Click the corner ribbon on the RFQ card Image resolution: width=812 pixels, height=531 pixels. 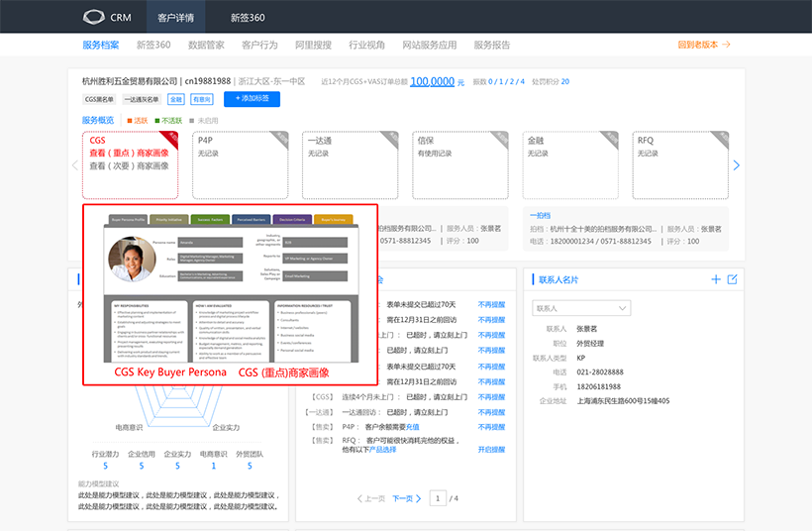(722, 138)
